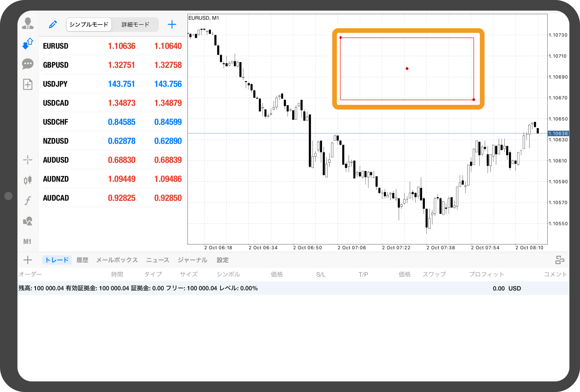The height and width of the screenshot is (392, 580).
Task: Edit the symbol list with pencil icon
Action: pos(53,24)
